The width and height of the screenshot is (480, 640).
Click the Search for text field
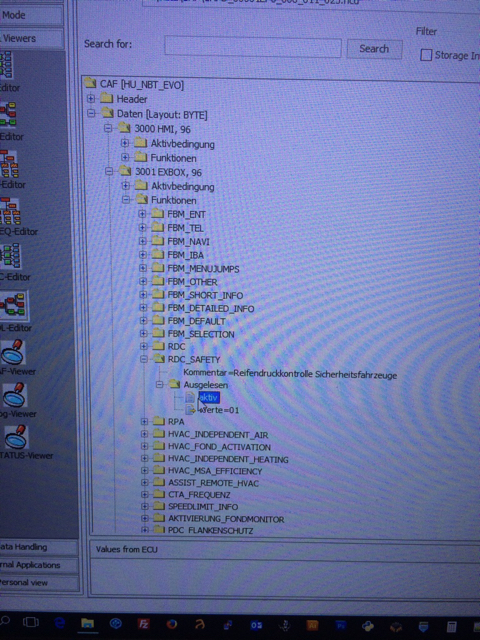tap(253, 47)
